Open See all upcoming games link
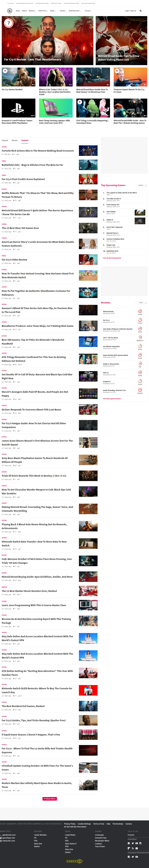This screenshot has width=149, height=868. point(112,258)
